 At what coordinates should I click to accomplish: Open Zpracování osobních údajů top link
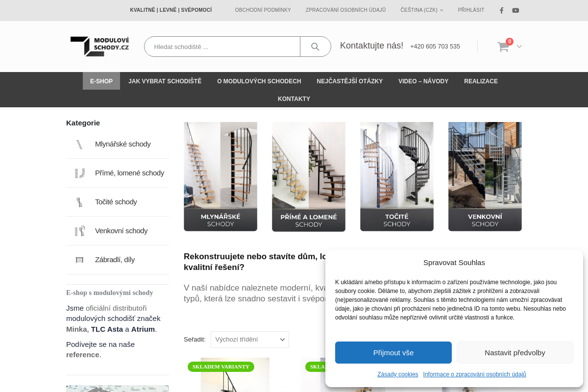coord(345,10)
